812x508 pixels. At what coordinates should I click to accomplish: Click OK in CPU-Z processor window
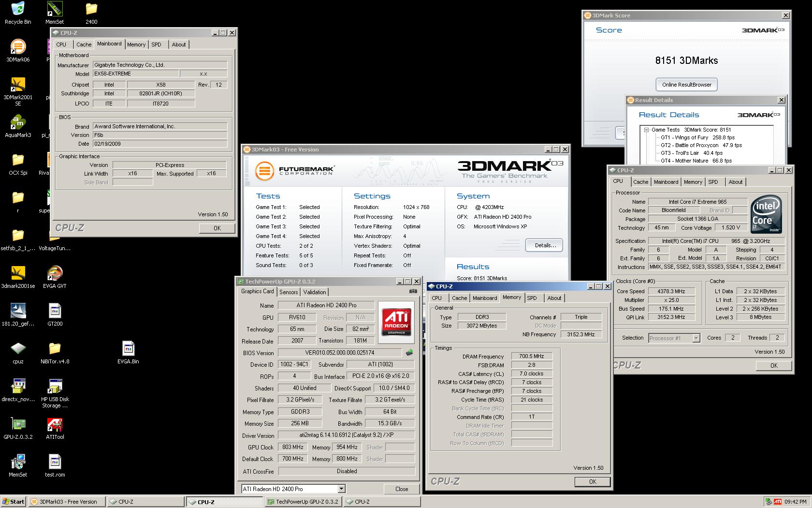774,366
